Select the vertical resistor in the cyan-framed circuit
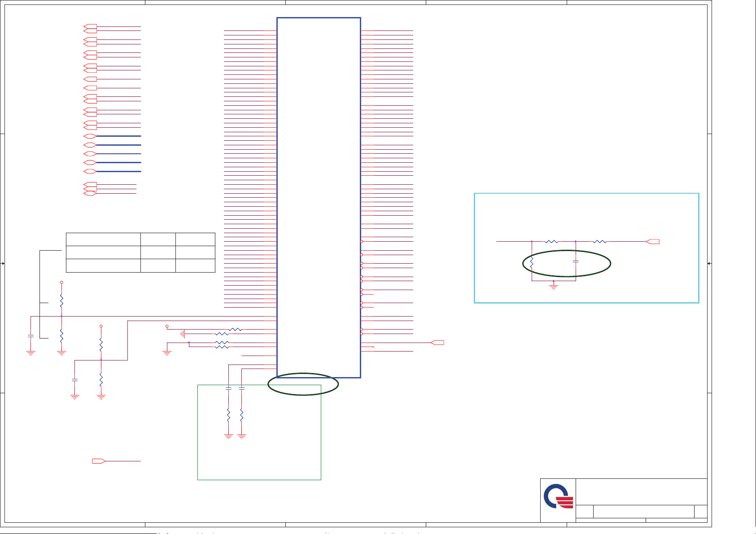The image size is (756, 534). 532,263
